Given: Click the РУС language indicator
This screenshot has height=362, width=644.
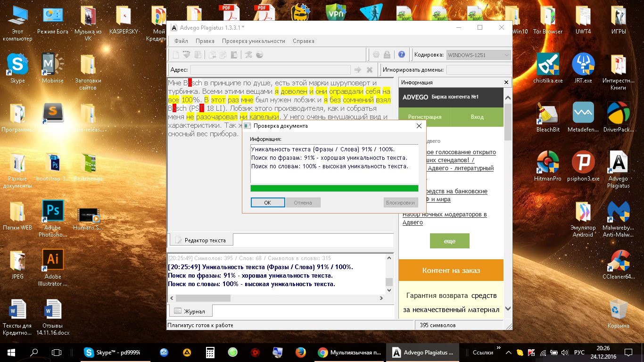Looking at the screenshot, I should [579, 352].
